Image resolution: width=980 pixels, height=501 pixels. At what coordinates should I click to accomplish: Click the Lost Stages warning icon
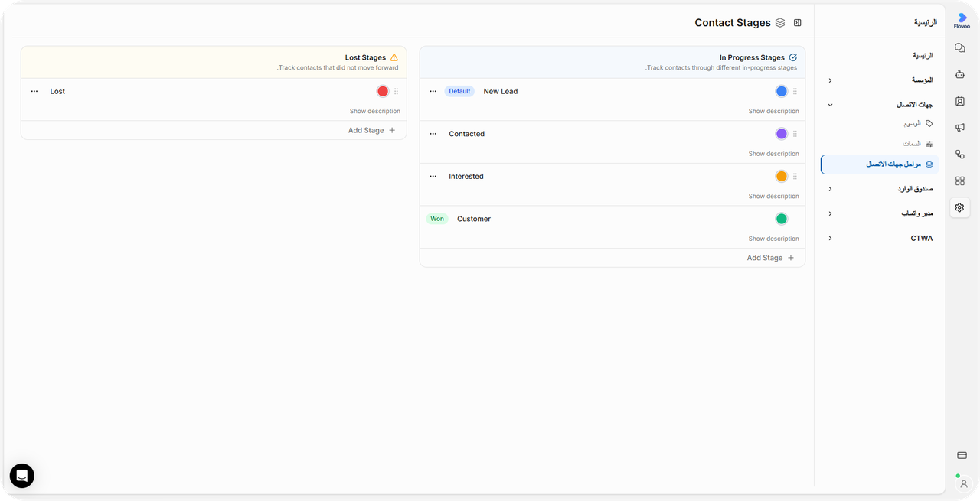coord(394,57)
